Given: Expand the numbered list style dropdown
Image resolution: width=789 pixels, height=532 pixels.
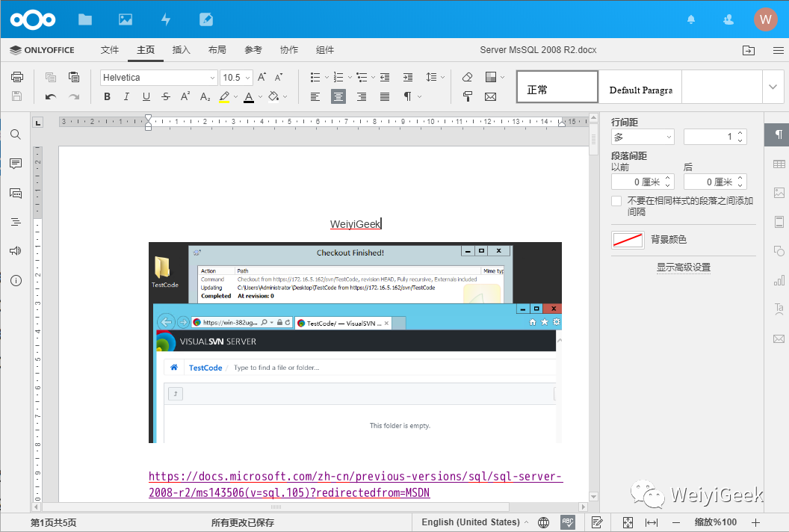Looking at the screenshot, I should click(x=350, y=77).
